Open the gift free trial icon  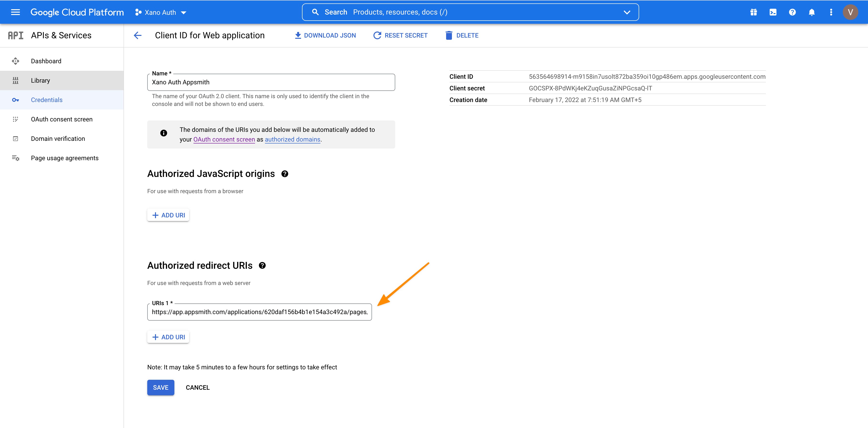[753, 12]
